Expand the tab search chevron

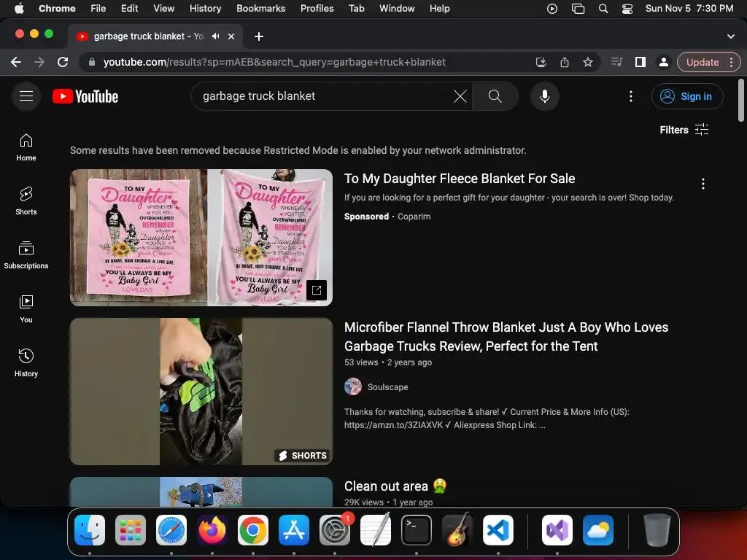[730, 36]
